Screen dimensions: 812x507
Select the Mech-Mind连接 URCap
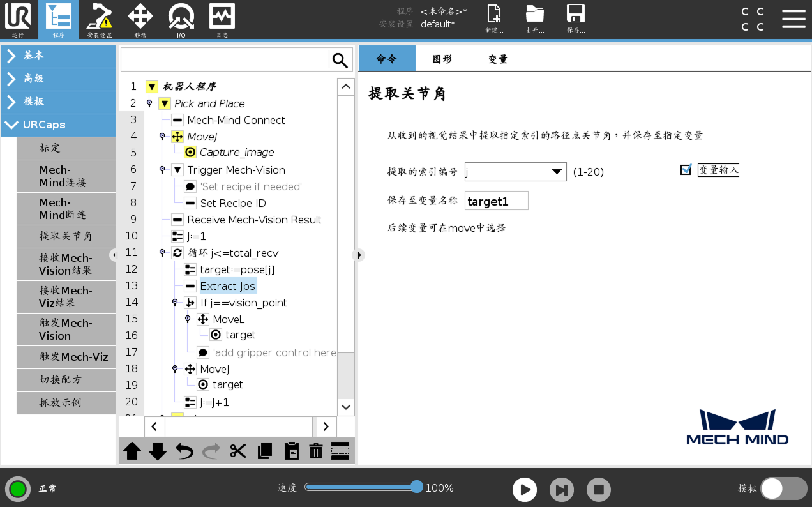(66, 176)
